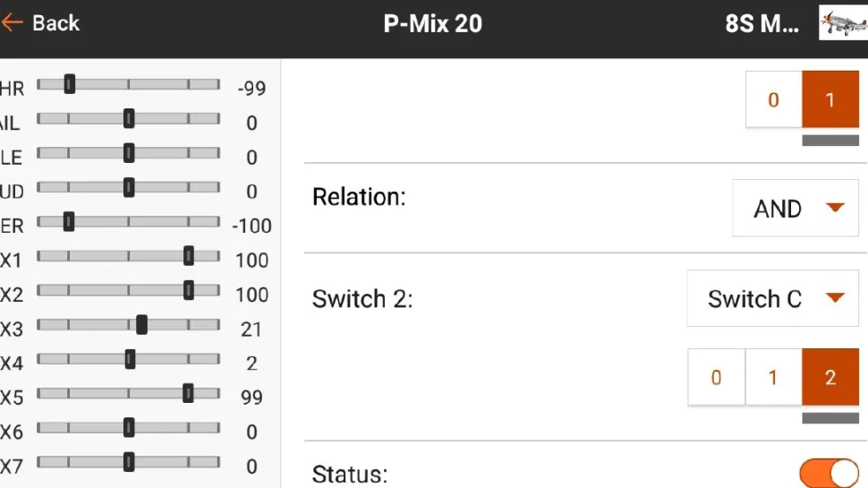Select position 1 on top switch selector
The height and width of the screenshot is (488, 868).
830,99
